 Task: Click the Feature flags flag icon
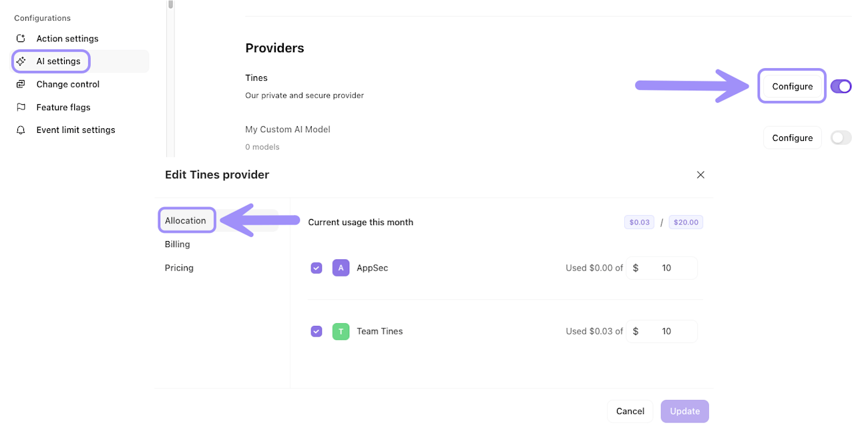pyautogui.click(x=21, y=107)
